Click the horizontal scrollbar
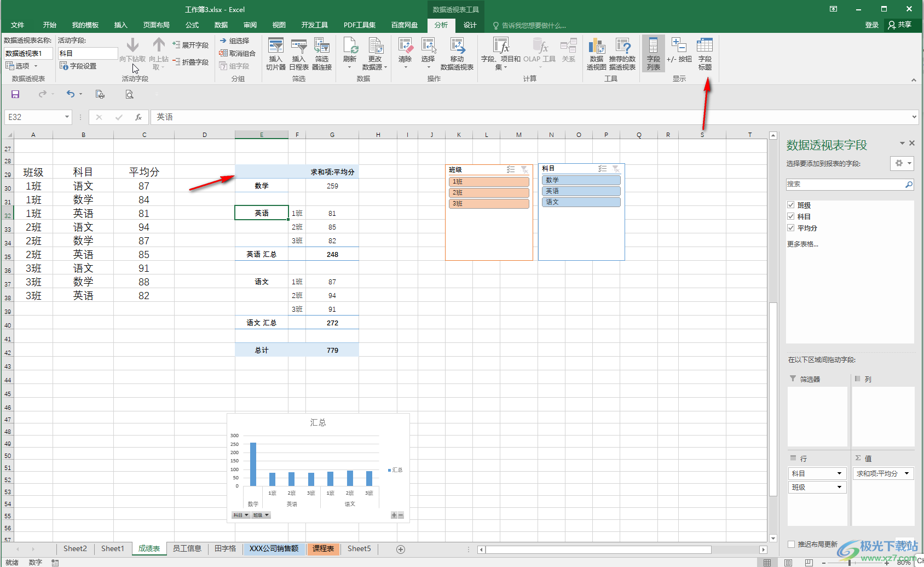Viewport: 924px width, 567px height. click(598, 549)
